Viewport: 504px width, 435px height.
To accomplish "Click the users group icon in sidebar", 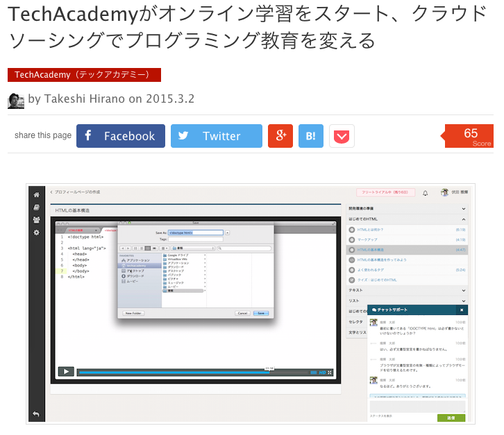I will tap(37, 220).
